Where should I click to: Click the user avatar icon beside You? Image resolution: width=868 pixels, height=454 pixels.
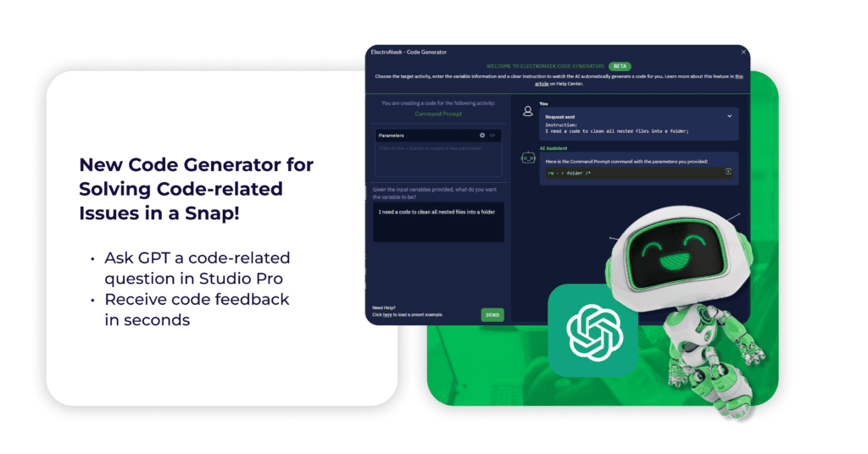tap(527, 111)
